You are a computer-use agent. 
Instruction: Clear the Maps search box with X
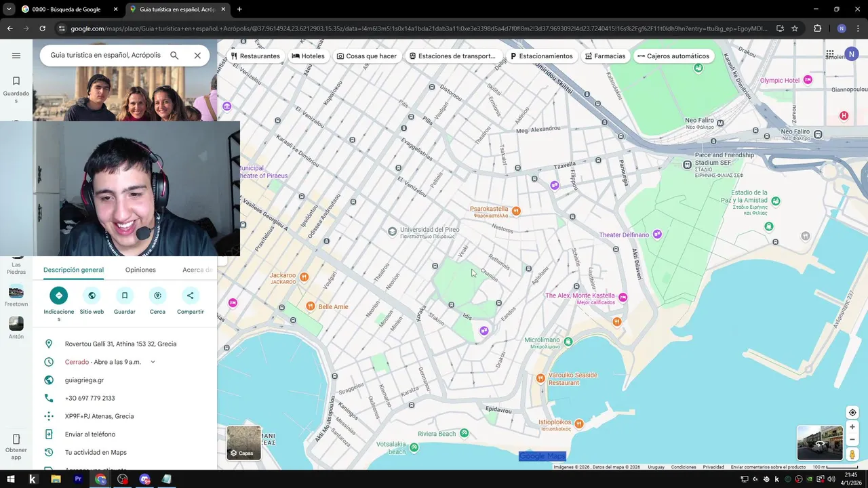[x=197, y=56]
